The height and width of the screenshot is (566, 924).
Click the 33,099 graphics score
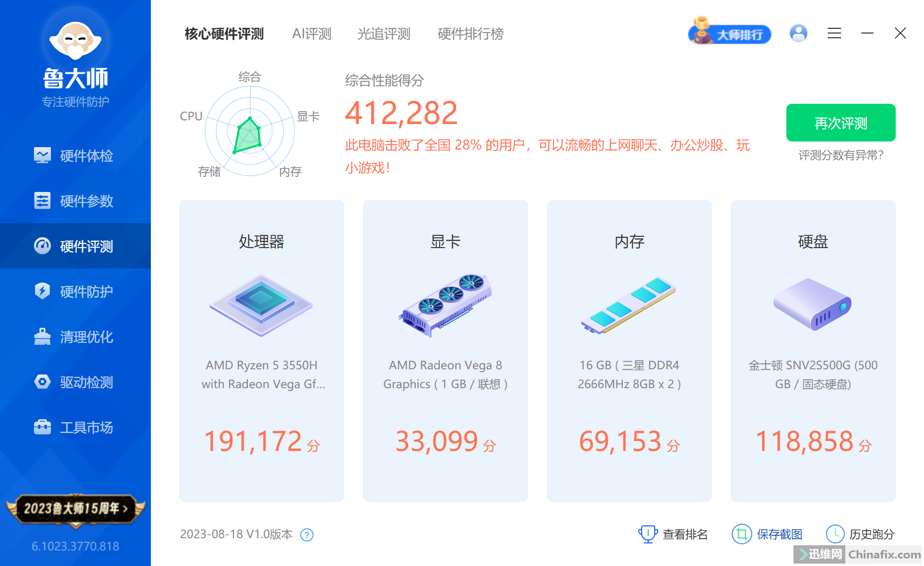click(x=437, y=441)
